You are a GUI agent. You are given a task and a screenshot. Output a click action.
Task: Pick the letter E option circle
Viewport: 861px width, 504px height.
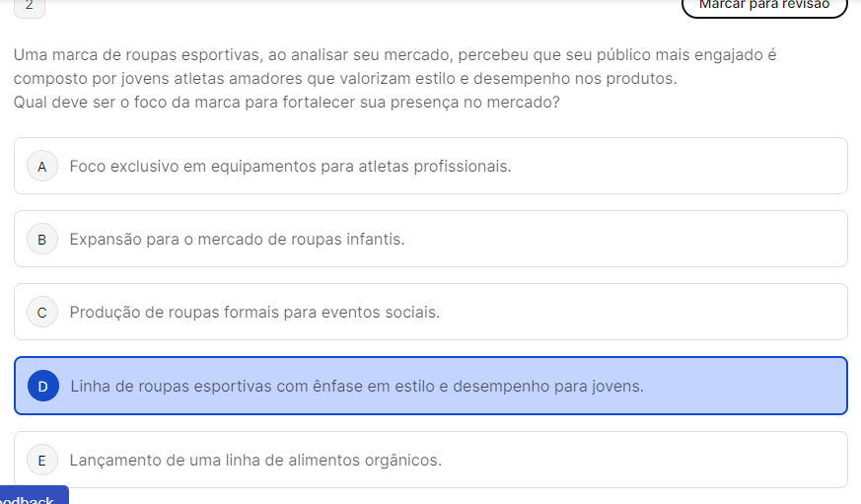click(x=41, y=461)
